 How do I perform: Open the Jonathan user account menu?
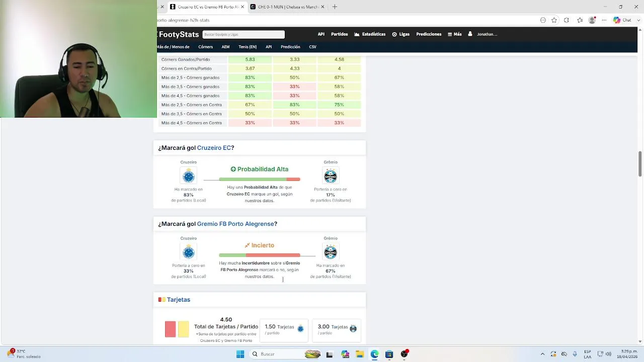pos(482,34)
